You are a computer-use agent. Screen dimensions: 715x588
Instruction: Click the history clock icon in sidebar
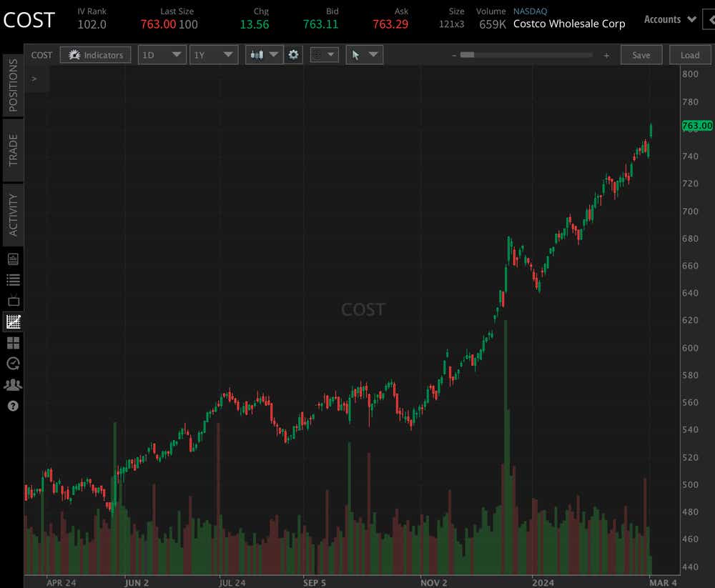[x=13, y=364]
